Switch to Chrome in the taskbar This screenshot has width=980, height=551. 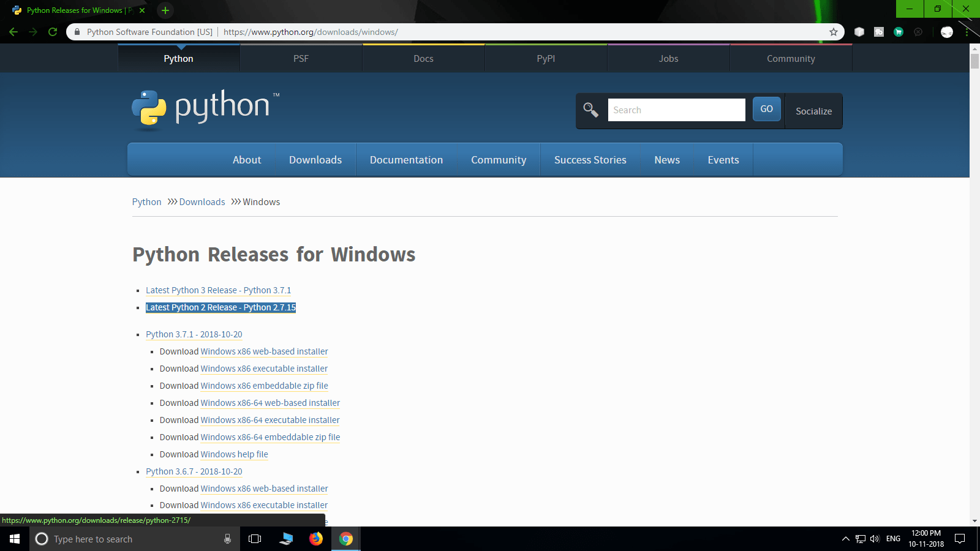(346, 539)
